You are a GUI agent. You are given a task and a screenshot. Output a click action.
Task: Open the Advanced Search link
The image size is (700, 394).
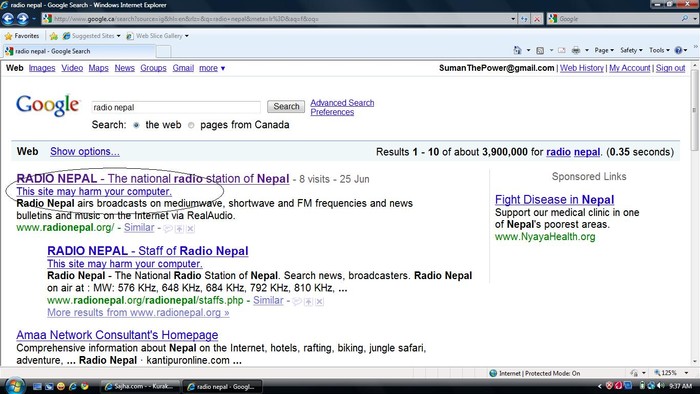tap(342, 103)
